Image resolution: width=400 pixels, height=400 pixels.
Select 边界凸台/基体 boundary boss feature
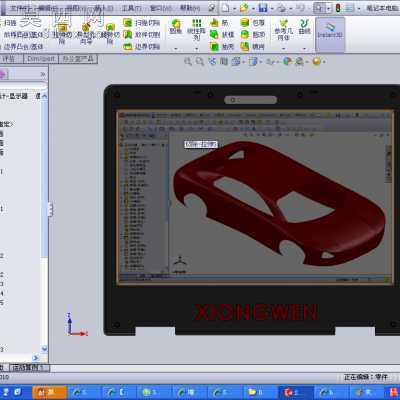pos(23,47)
